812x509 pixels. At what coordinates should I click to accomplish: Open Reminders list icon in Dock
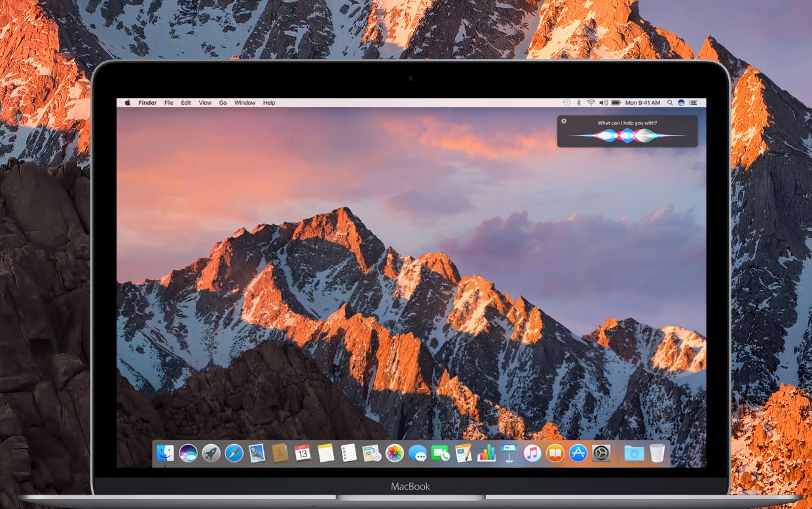[348, 453]
